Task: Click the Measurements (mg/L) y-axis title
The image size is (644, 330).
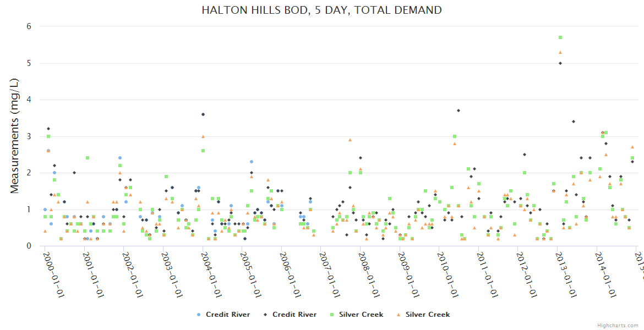Action: [15, 136]
